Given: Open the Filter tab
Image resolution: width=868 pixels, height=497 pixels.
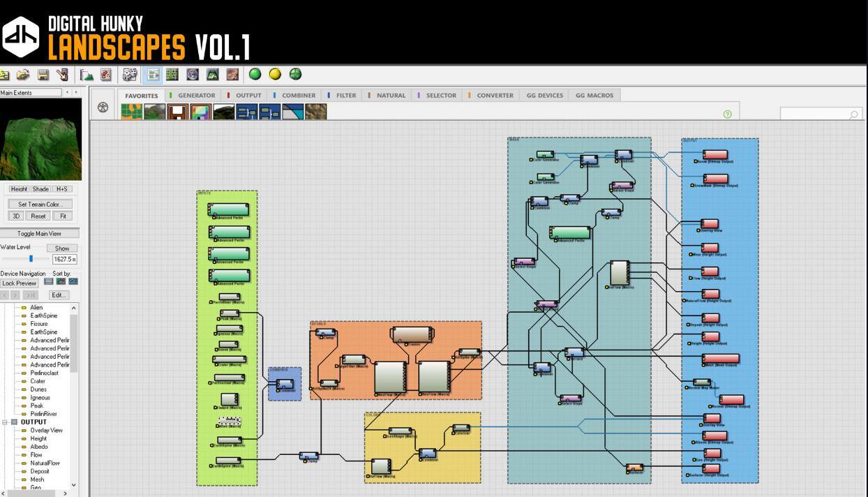Looking at the screenshot, I should [x=343, y=96].
